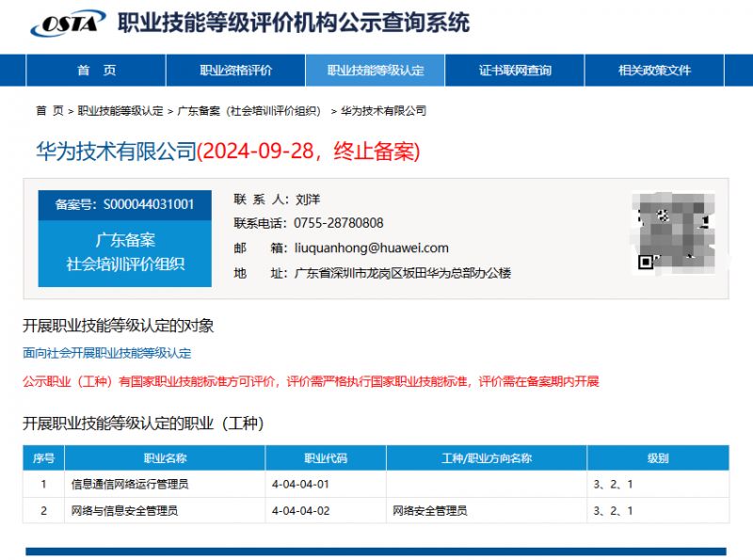Open the 相关政策文件 navigation tab
This screenshot has height=560, width=753.
point(654,71)
